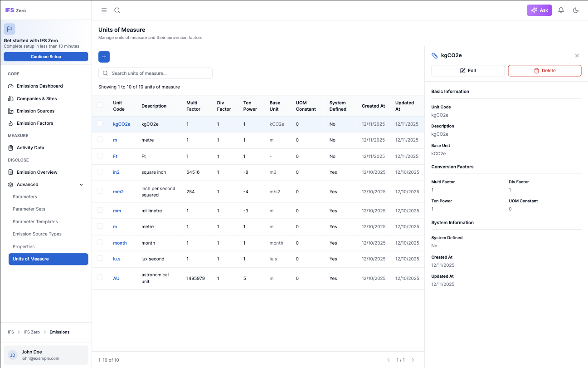Close the kgCO2e detail panel
This screenshot has height=368, width=588.
click(x=577, y=56)
